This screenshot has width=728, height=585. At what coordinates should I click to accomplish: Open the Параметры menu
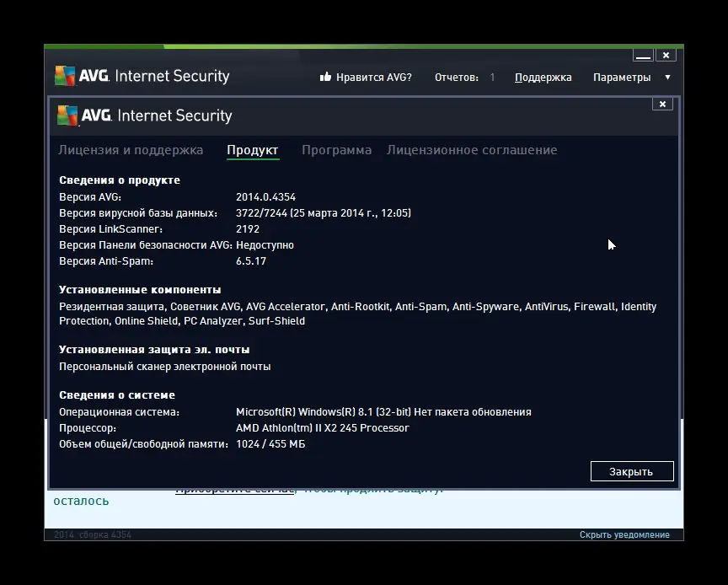622,78
